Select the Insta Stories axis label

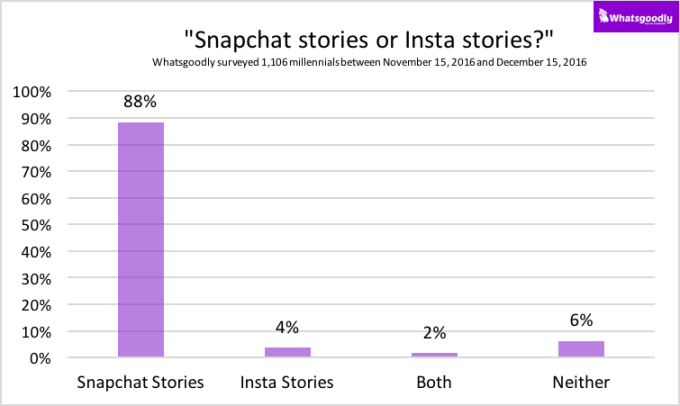pyautogui.click(x=288, y=382)
